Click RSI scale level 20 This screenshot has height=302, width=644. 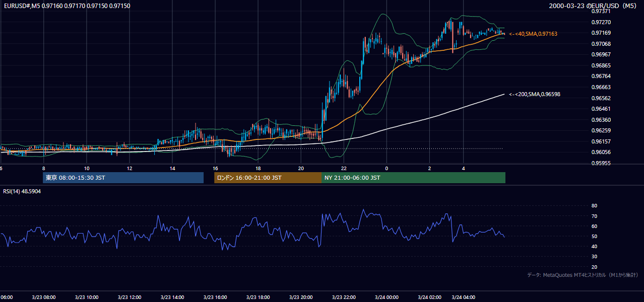594,267
